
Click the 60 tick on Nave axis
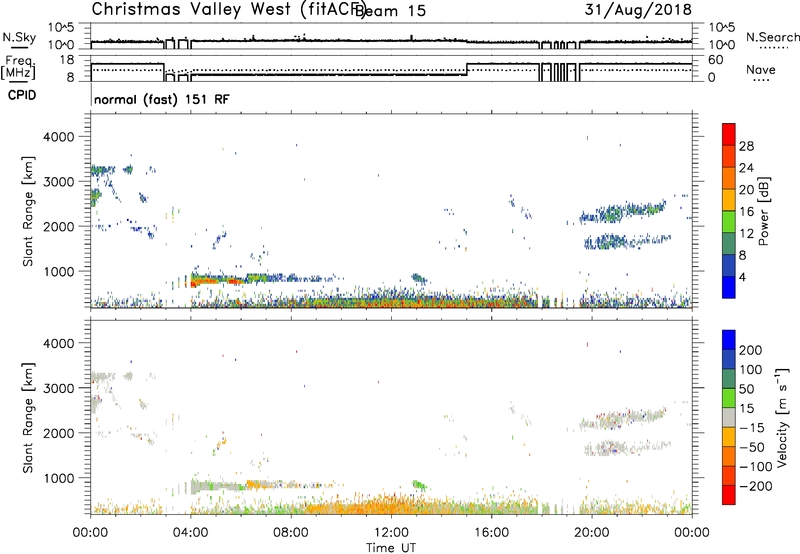click(716, 60)
